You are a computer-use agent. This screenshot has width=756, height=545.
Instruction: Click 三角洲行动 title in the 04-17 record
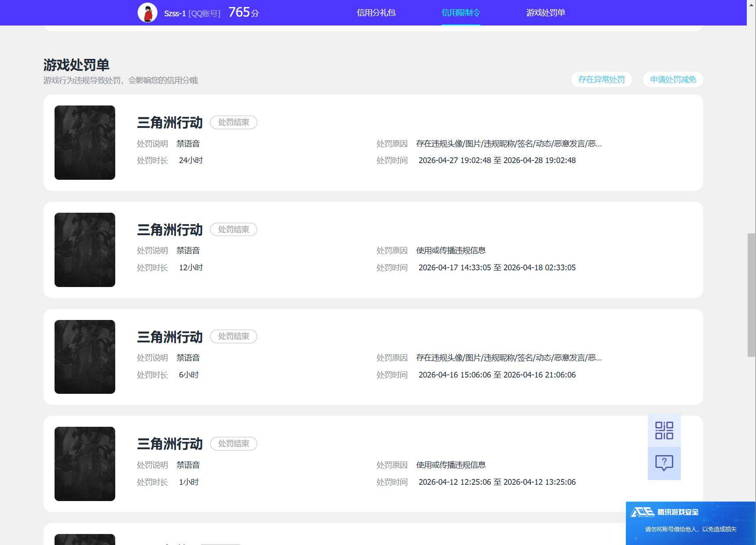tap(170, 230)
